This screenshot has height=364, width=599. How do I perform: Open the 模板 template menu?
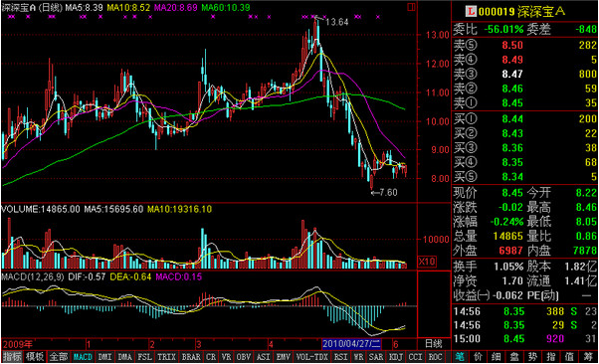[x=35, y=357]
